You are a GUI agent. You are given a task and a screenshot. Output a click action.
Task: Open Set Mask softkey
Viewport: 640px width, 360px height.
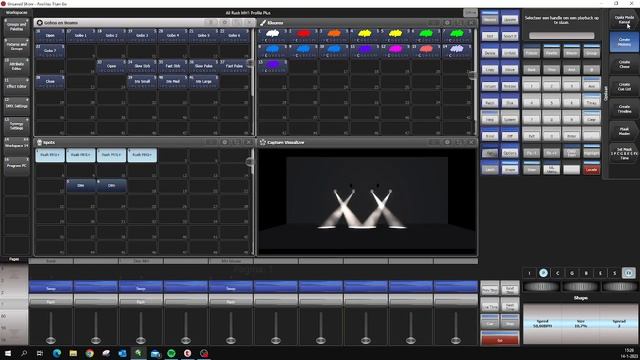(624, 153)
